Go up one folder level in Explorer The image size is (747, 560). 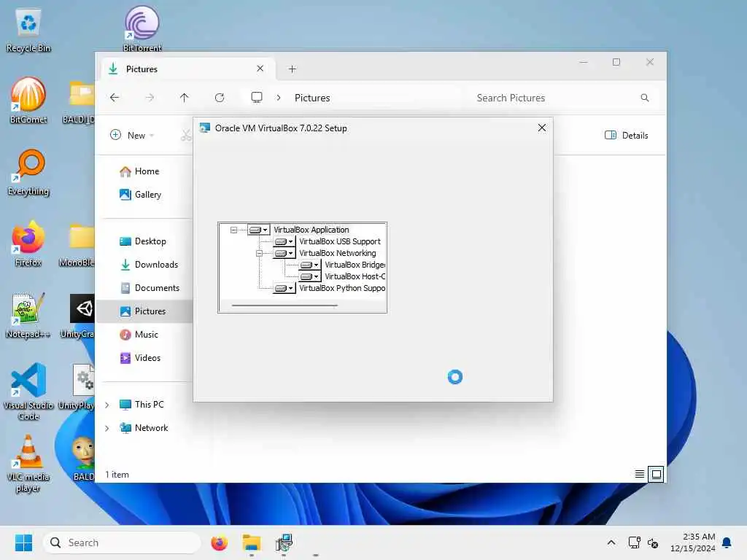coord(185,98)
